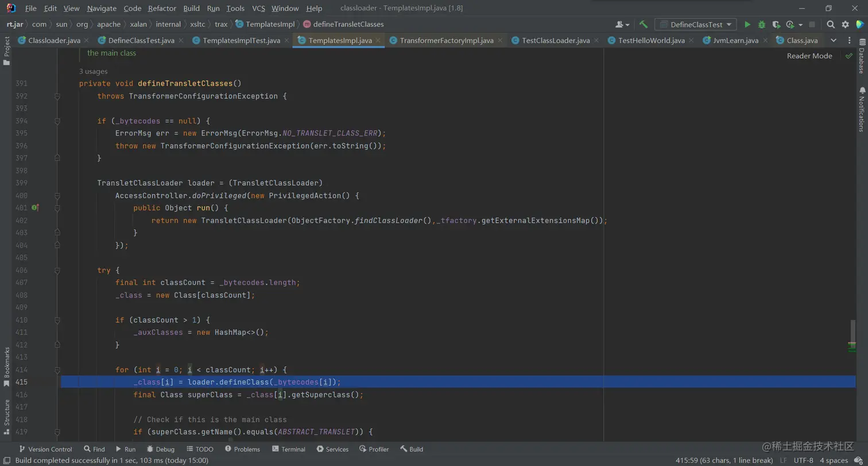Image resolution: width=868 pixels, height=466 pixels.
Task: Toggle tool window quick access icon bottom-left
Action: (6, 460)
